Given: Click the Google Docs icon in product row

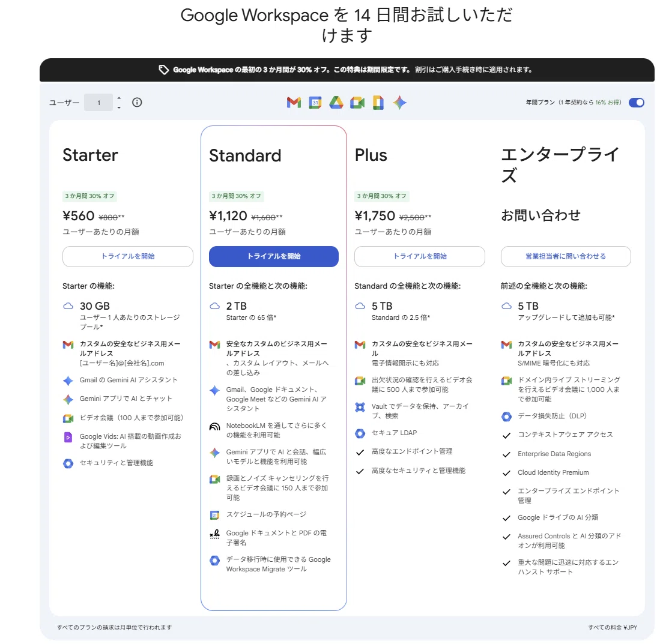Looking at the screenshot, I should 378,103.
